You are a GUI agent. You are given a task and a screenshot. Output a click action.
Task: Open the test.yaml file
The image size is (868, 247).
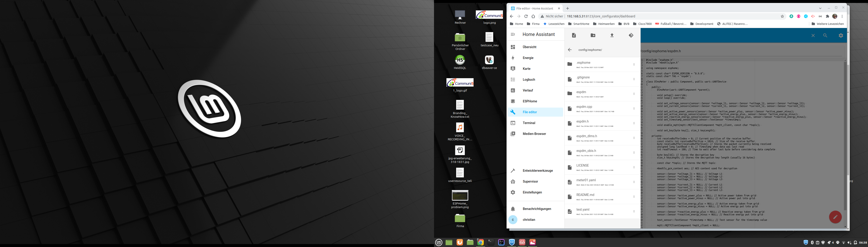tap(583, 209)
